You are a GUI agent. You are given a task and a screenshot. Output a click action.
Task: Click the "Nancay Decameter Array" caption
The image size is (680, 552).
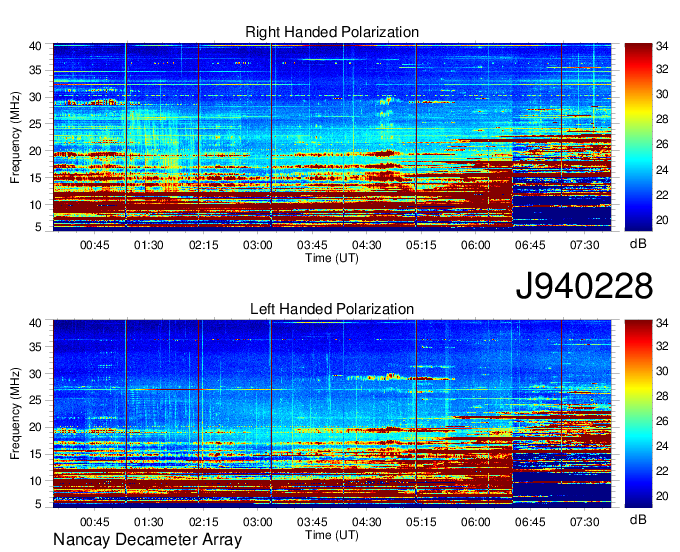tap(147, 540)
